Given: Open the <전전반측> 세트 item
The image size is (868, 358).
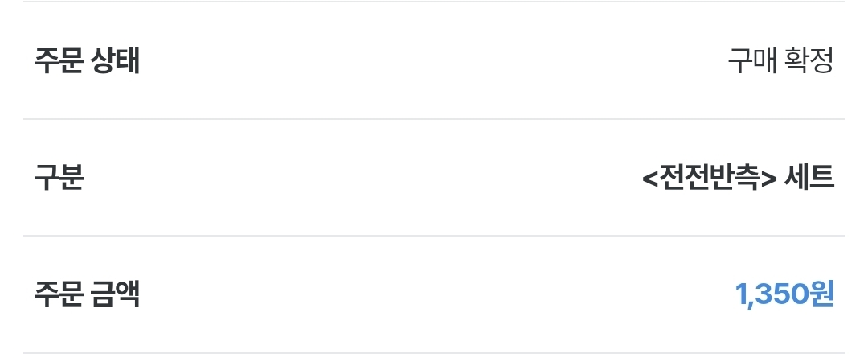Looking at the screenshot, I should click(738, 177).
